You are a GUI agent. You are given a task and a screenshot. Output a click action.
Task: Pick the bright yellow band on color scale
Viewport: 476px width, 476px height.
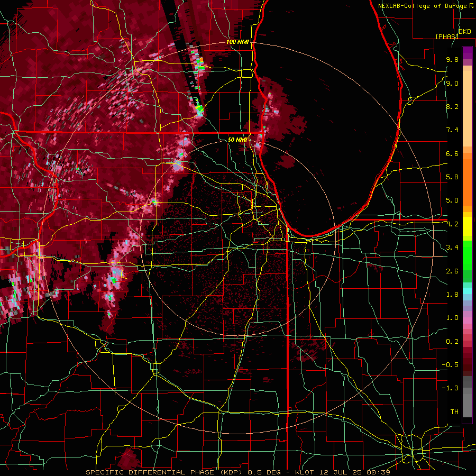(467, 226)
